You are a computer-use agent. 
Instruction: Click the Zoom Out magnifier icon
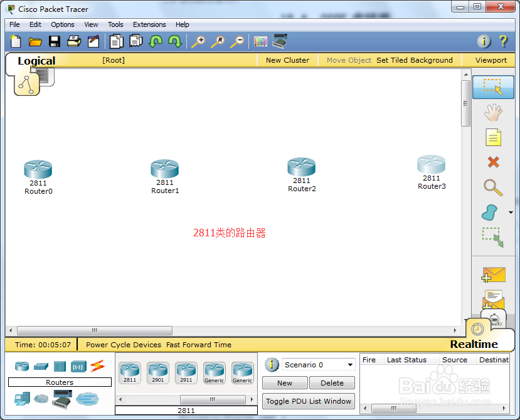[238, 42]
